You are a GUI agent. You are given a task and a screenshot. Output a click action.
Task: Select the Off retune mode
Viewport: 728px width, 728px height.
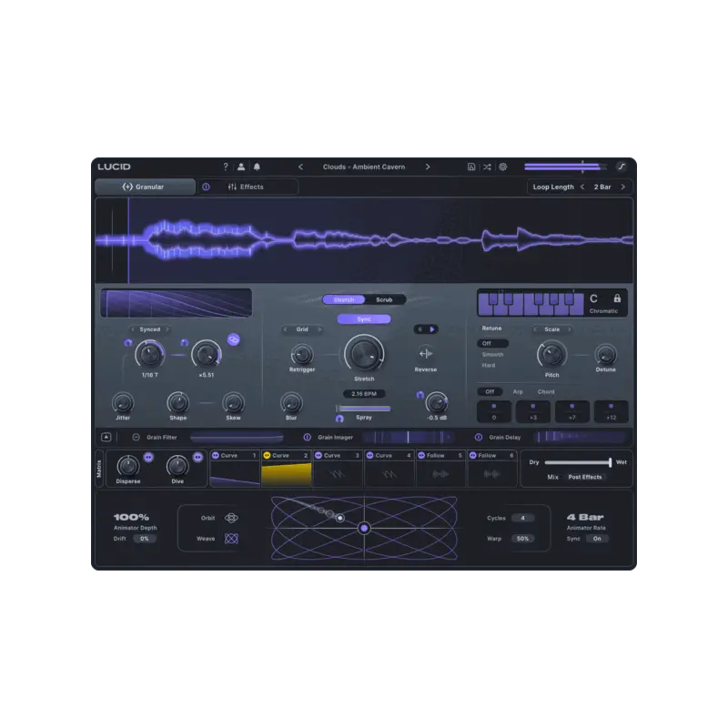pyautogui.click(x=492, y=344)
